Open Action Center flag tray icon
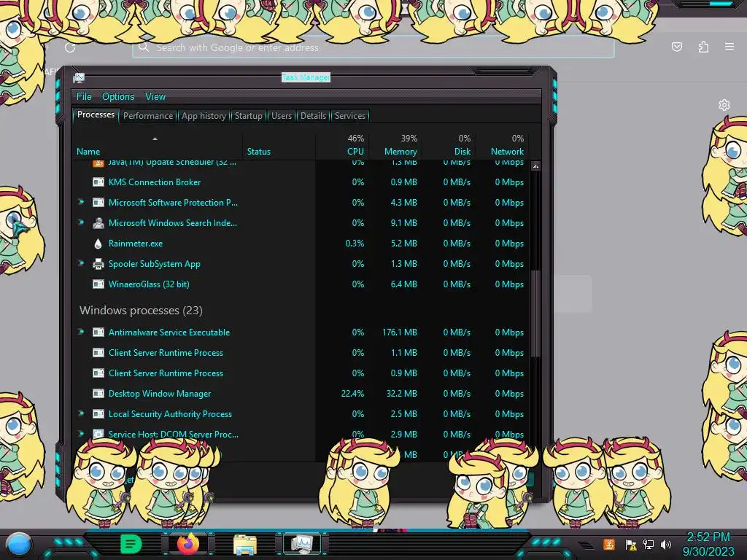747x560 pixels. pos(631,545)
